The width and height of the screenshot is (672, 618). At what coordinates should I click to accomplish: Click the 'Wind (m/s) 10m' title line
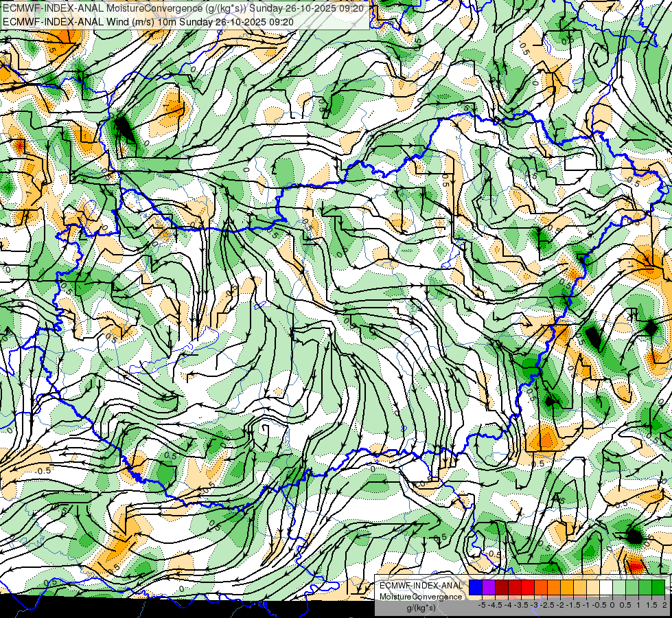click(x=148, y=21)
